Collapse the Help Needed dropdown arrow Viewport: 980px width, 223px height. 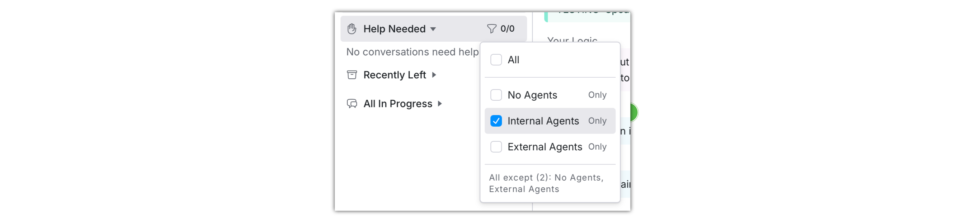[433, 29]
